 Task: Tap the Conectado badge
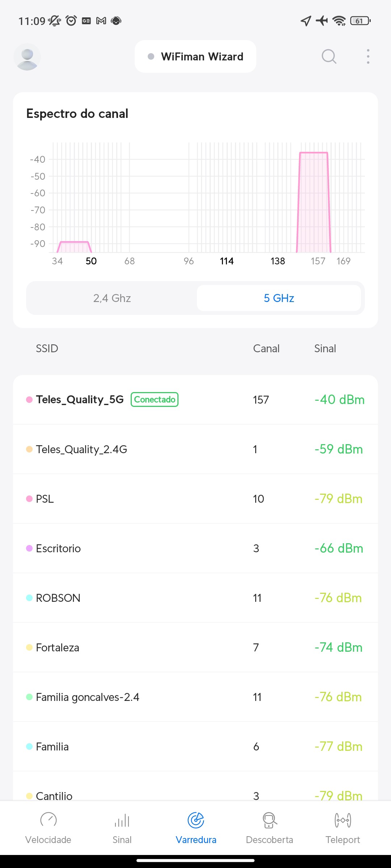[x=155, y=400]
